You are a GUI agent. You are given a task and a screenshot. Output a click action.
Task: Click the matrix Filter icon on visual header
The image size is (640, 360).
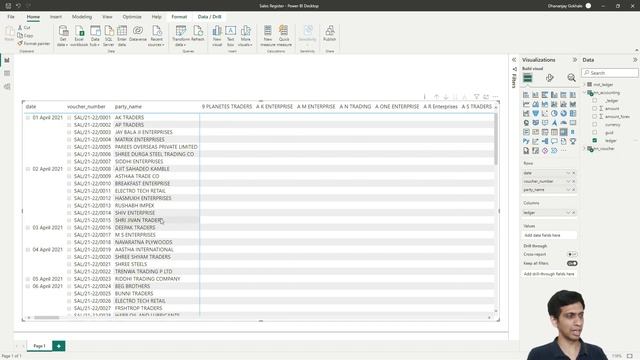[476, 97]
